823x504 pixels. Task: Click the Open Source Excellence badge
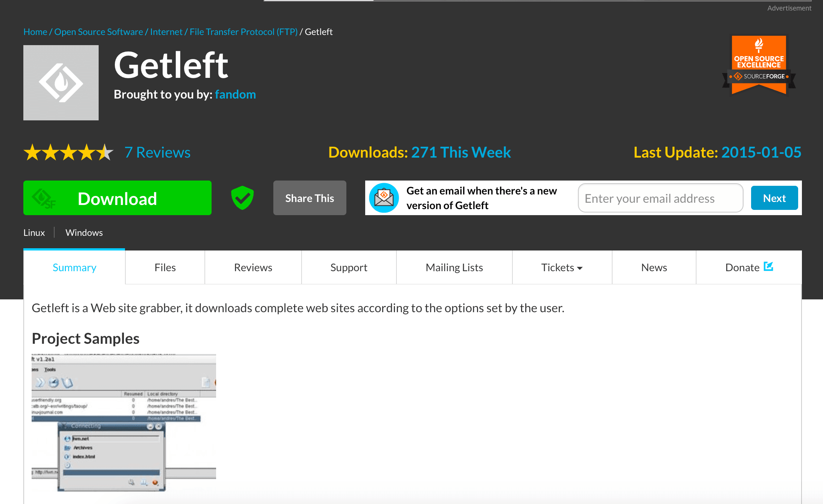(x=759, y=65)
